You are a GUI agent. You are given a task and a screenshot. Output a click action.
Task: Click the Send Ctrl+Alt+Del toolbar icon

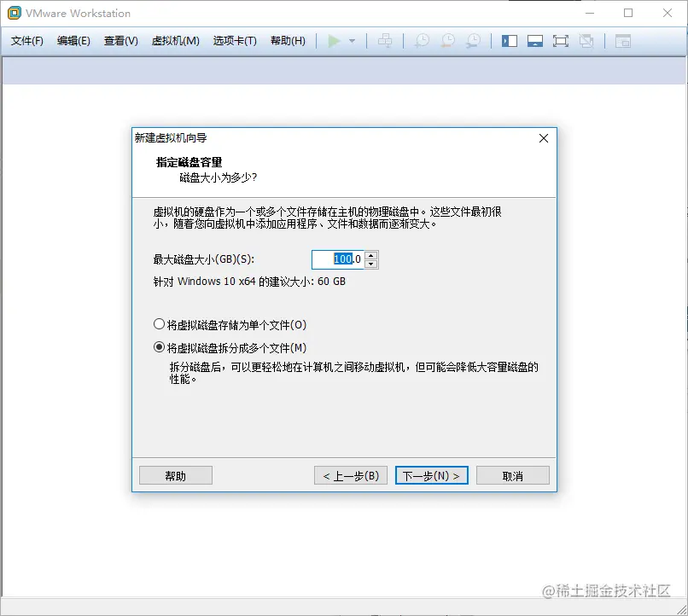pyautogui.click(x=385, y=41)
